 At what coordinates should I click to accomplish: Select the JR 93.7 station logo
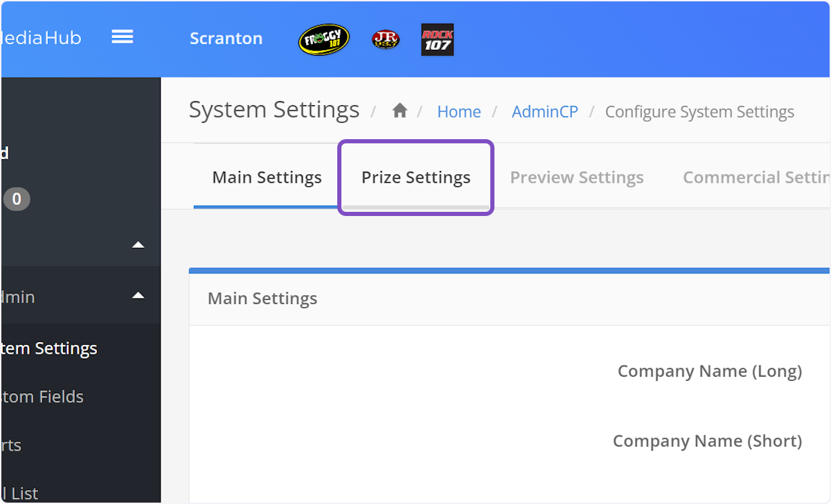coord(386,39)
